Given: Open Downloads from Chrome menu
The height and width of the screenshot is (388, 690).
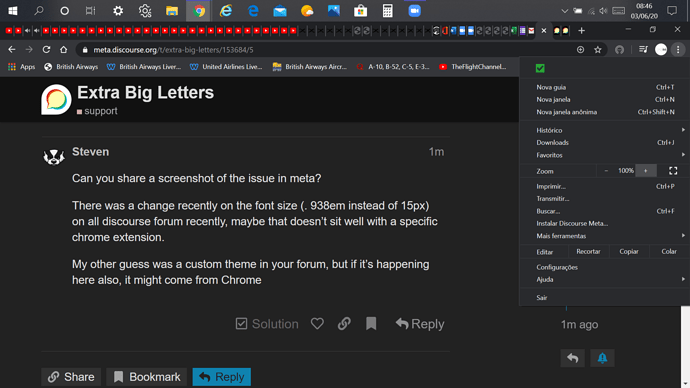Looking at the screenshot, I should tap(605, 143).
